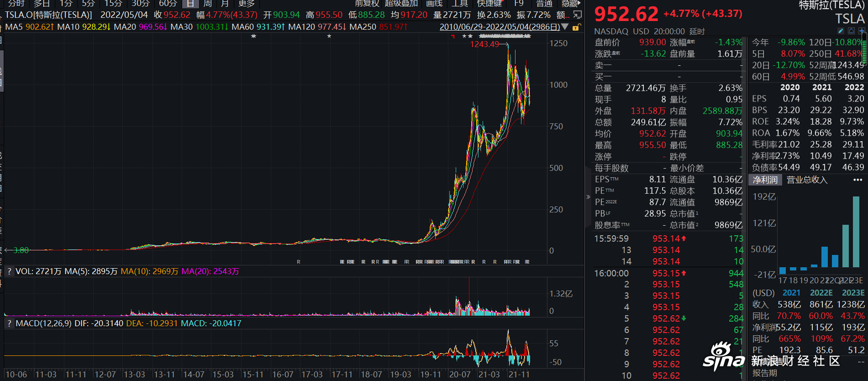Click the 1243.49 high price marker
The width and height of the screenshot is (868, 381).
484,44
